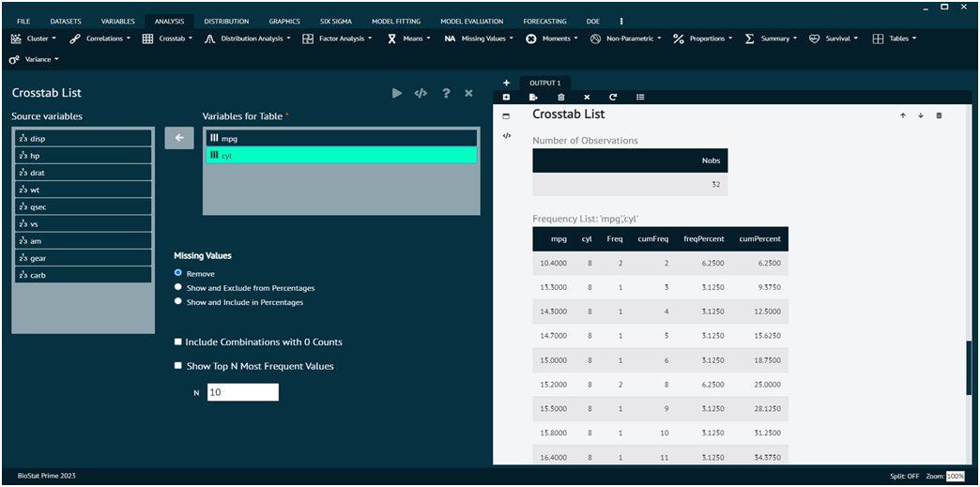
Task: Click the output window panel icon
Action: tap(506, 116)
